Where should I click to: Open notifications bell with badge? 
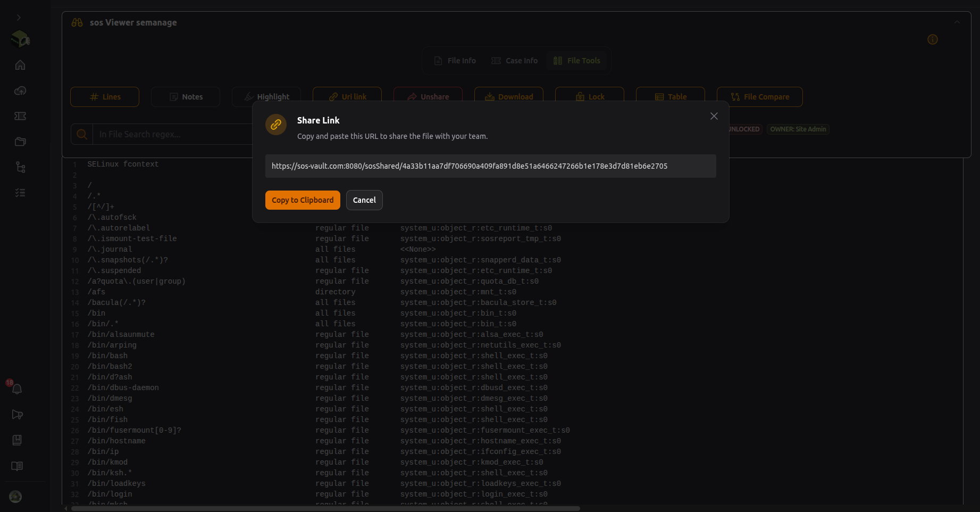click(16, 388)
